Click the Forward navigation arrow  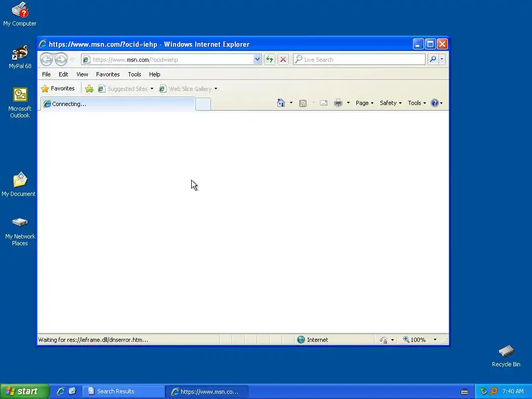click(61, 60)
